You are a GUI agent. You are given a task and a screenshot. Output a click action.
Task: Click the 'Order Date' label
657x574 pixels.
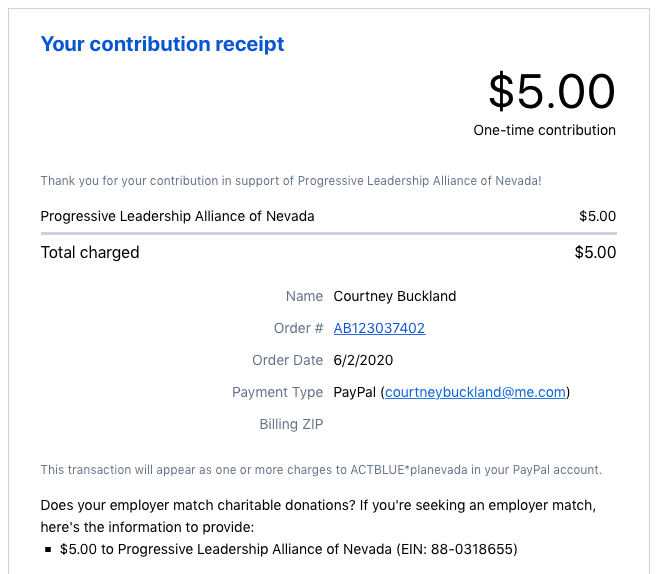(287, 360)
